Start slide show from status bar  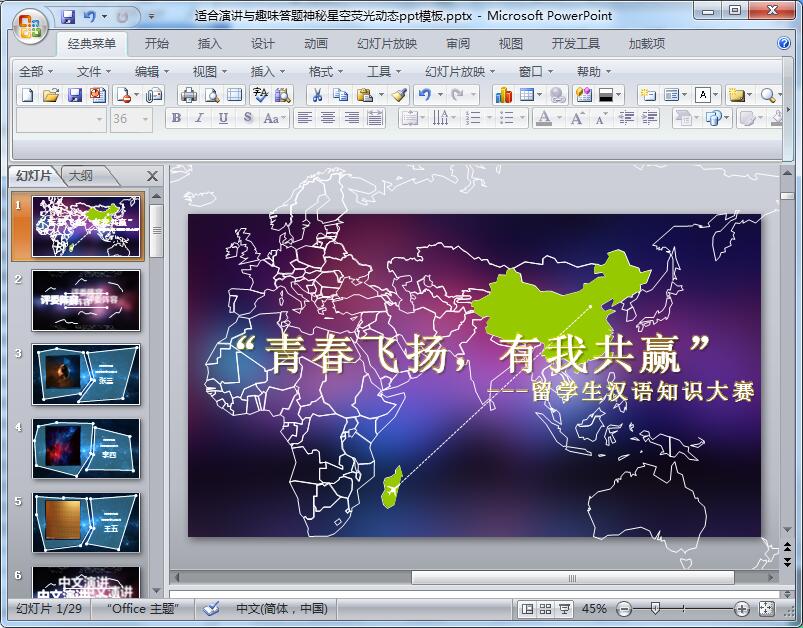564,609
